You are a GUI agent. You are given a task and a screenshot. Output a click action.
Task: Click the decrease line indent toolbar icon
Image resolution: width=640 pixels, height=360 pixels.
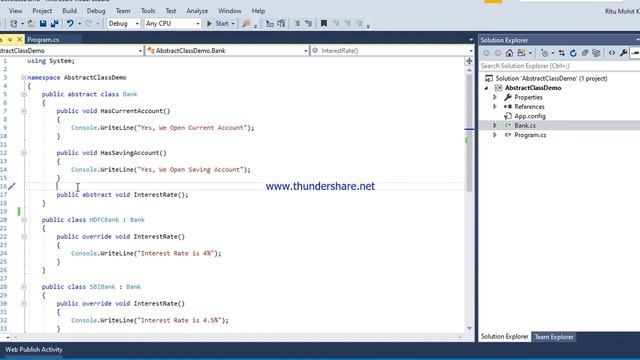(270, 24)
